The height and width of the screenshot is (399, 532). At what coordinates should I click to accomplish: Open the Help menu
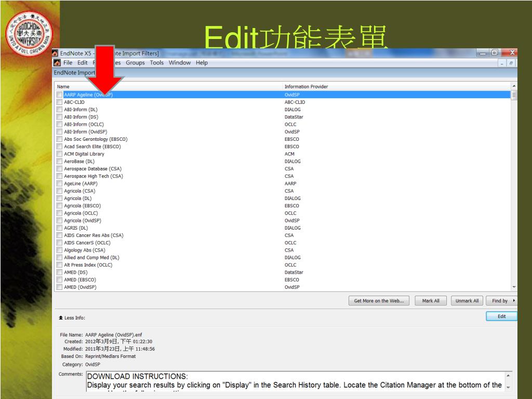pos(202,63)
